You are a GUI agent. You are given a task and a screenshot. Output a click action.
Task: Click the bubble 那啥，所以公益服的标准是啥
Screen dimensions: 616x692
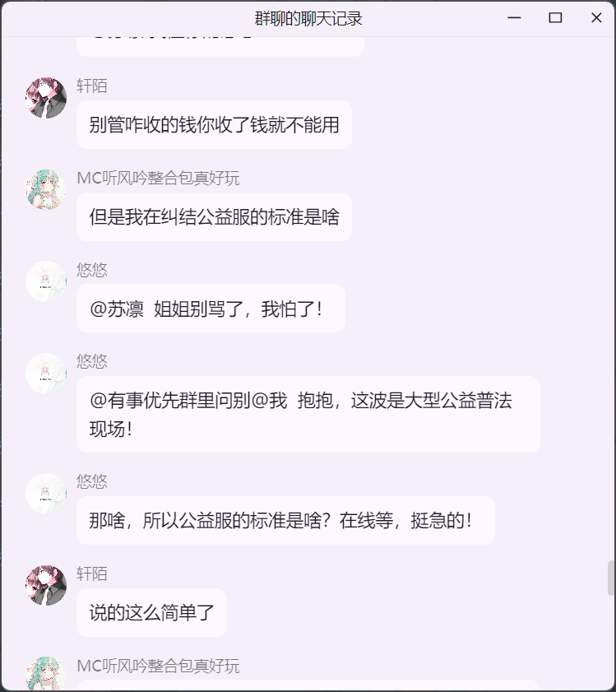pyautogui.click(x=285, y=520)
